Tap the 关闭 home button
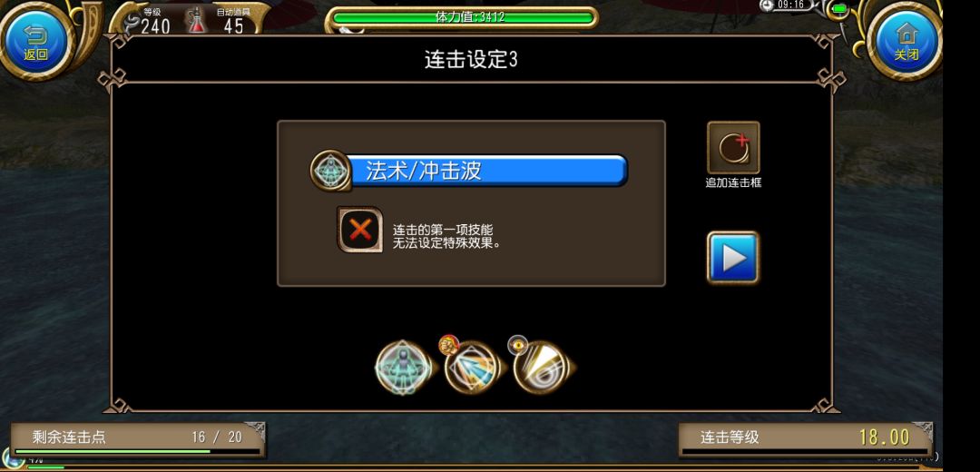The width and height of the screenshot is (980, 472). tap(906, 41)
